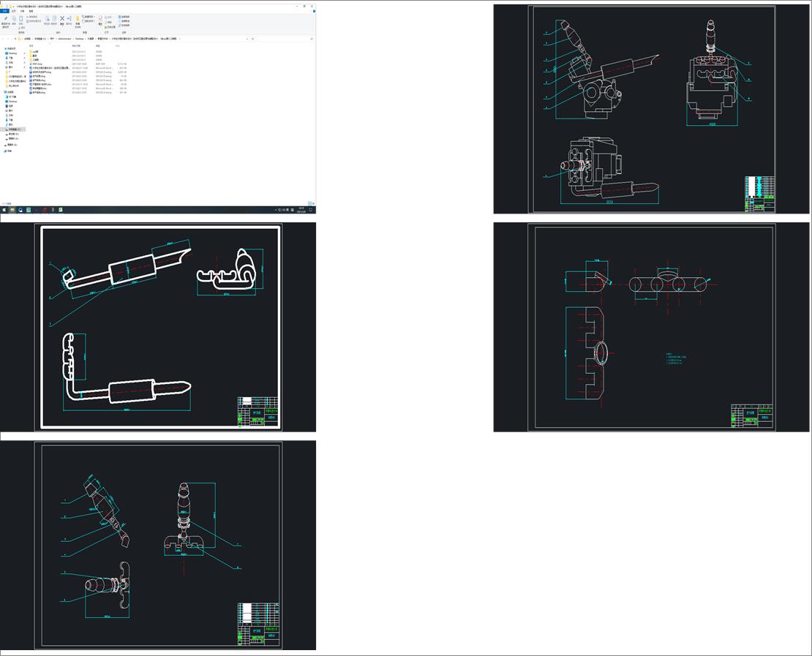Click Select all in ribbon selection group
Screen dimensions: 812x656
click(x=124, y=17)
